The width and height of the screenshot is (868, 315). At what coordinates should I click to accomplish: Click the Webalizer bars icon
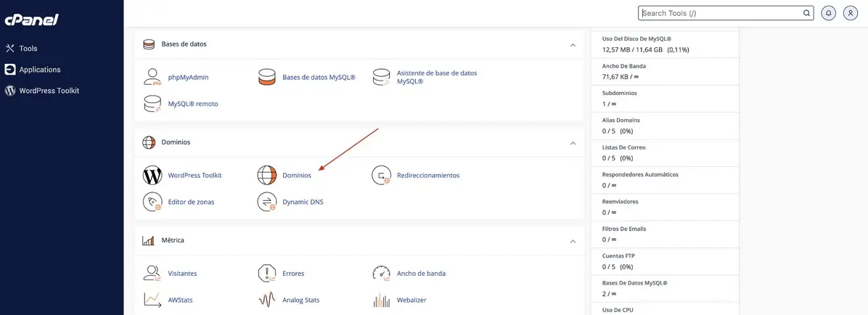(382, 300)
